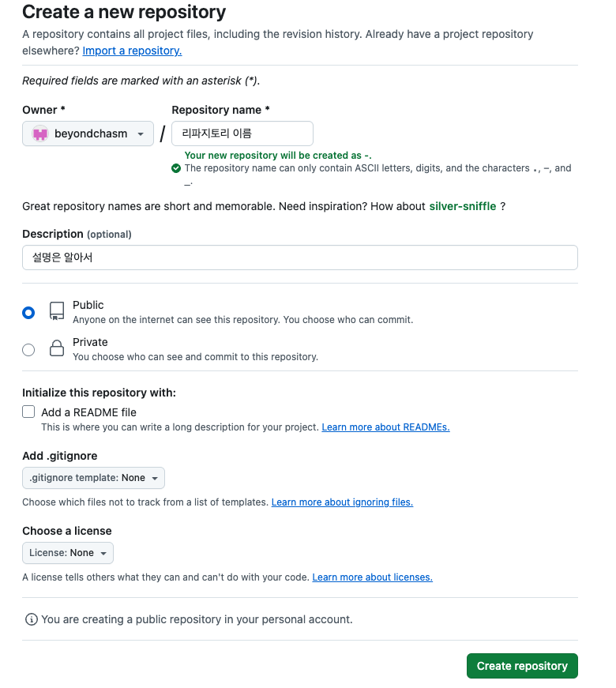Click the Private repository lock icon
The height and width of the screenshot is (688, 616).
point(57,348)
